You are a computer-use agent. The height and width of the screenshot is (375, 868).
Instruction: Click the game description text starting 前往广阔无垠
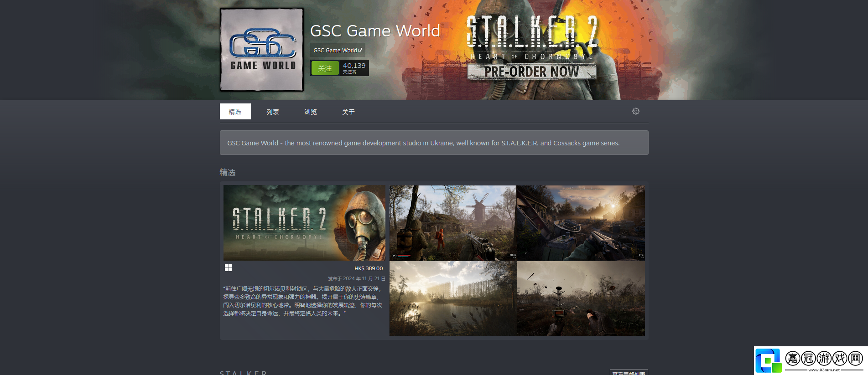(x=302, y=301)
